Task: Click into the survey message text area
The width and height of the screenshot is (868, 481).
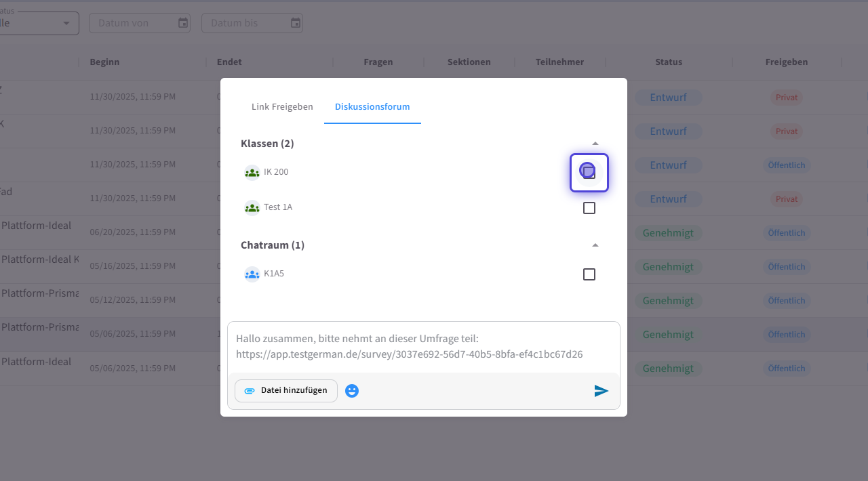Action: 423,346
